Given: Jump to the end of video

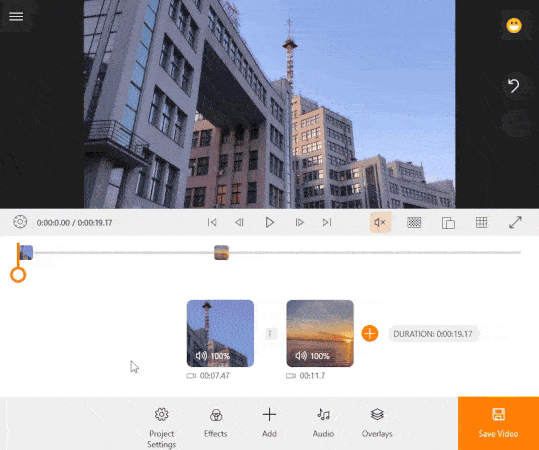Looking at the screenshot, I should tap(327, 222).
